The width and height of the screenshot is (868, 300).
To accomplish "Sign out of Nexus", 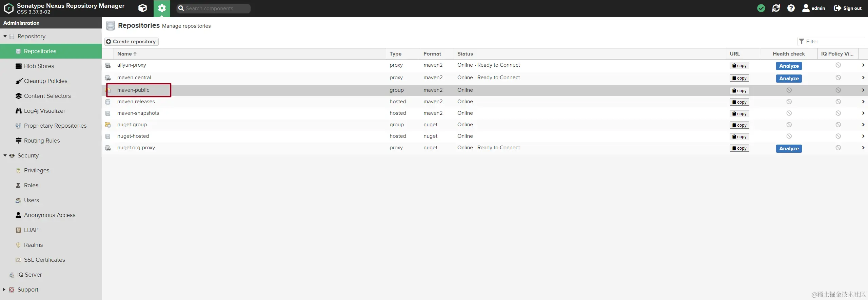I will 848,8.
